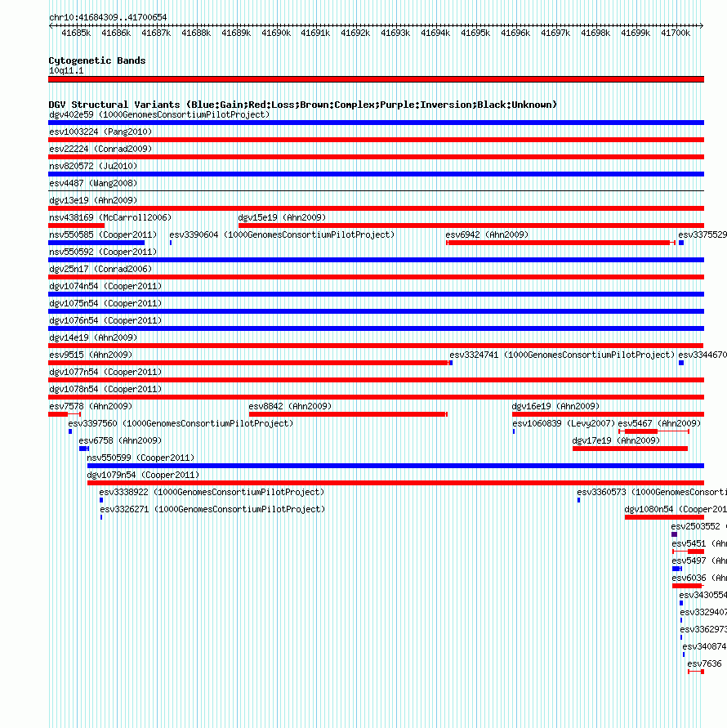Click the esv3360573 variant label
Screen dimensions: 727x728
[652, 492]
